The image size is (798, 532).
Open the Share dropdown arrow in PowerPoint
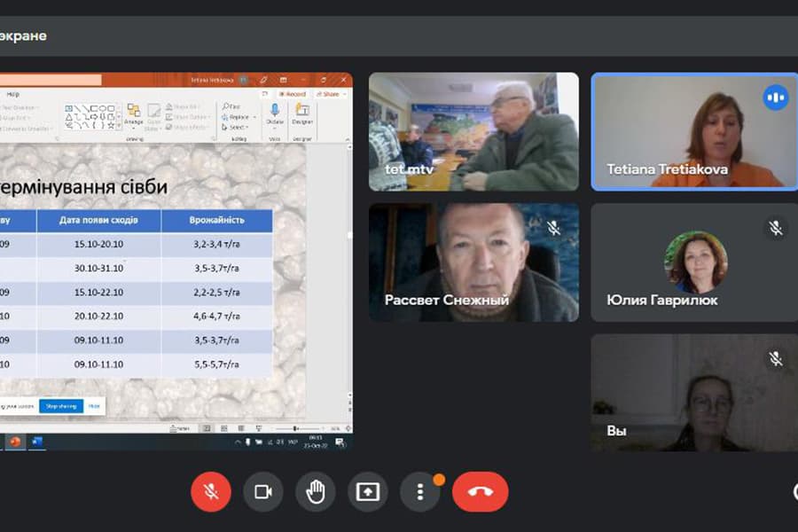pyautogui.click(x=345, y=94)
